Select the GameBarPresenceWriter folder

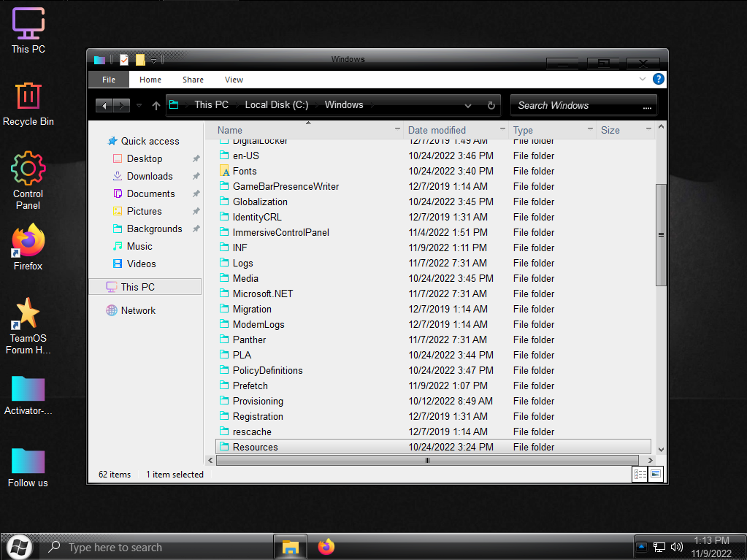click(x=286, y=186)
